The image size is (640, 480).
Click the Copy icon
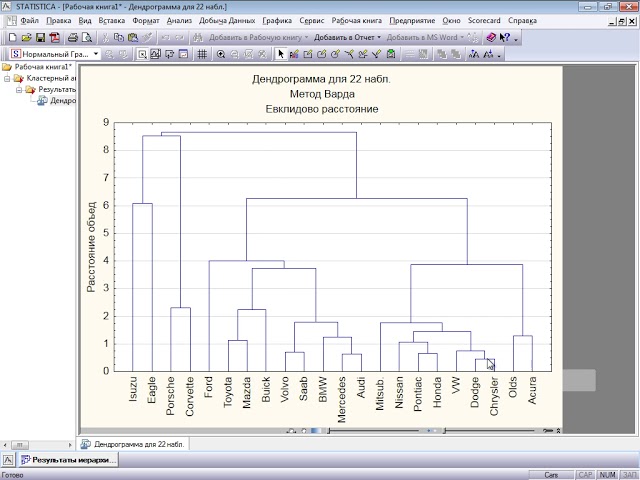[x=119, y=38]
